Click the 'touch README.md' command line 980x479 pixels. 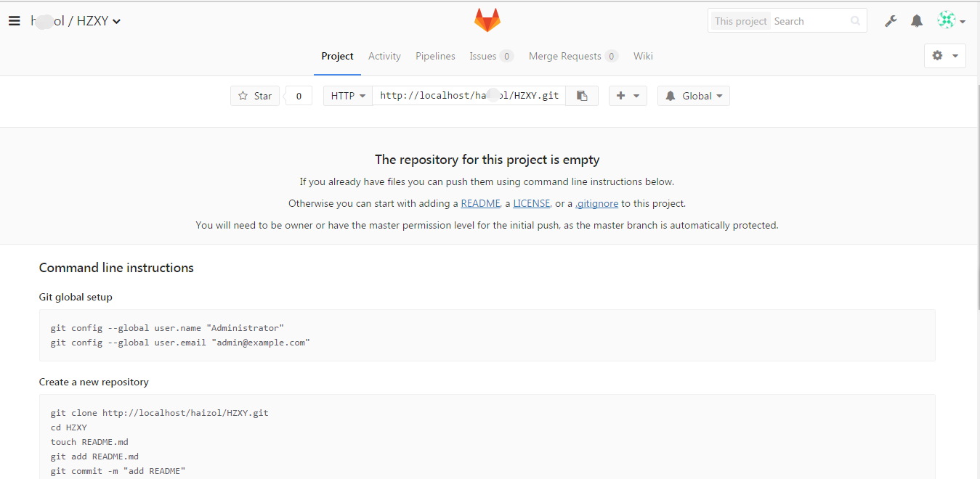[x=89, y=442]
